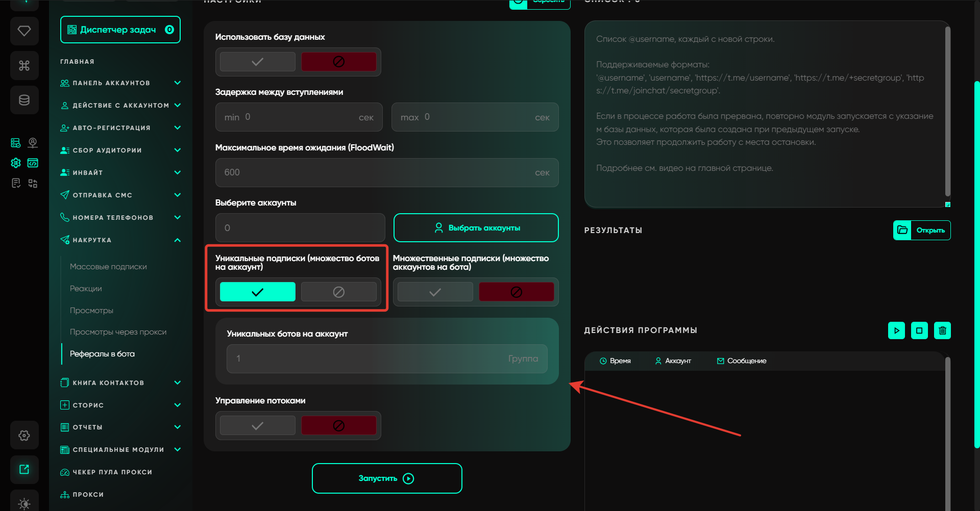Click the diamond icon in left sidebar
Image resolution: width=980 pixels, height=511 pixels.
[24, 31]
